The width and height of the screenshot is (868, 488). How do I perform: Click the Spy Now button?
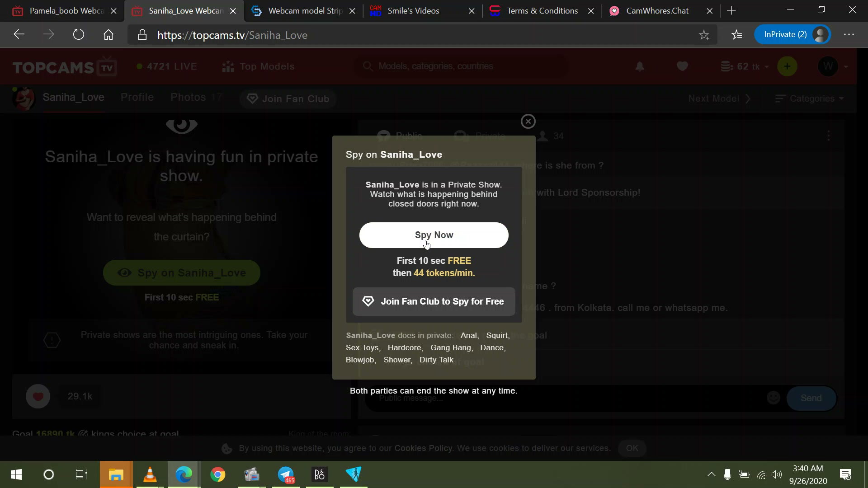point(434,235)
